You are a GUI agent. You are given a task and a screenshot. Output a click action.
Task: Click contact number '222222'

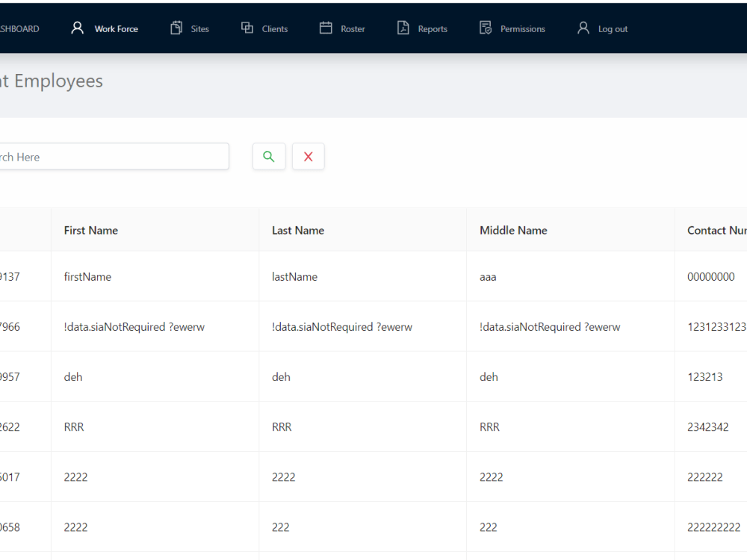click(704, 476)
